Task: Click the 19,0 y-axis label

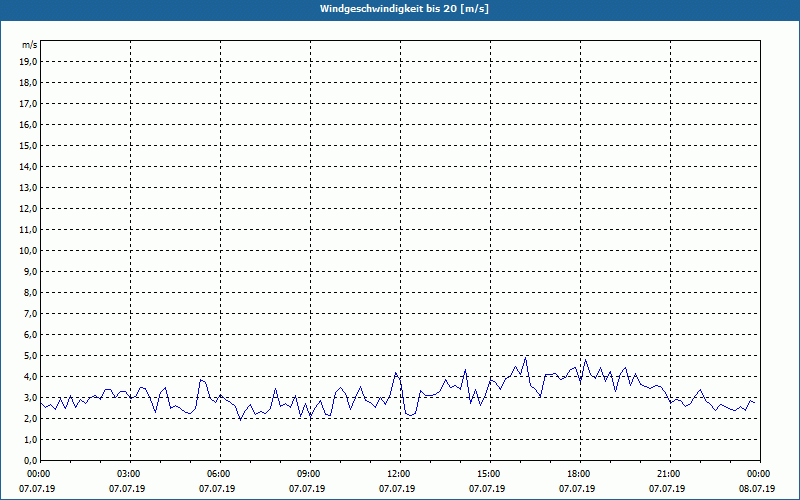Action: point(29,62)
